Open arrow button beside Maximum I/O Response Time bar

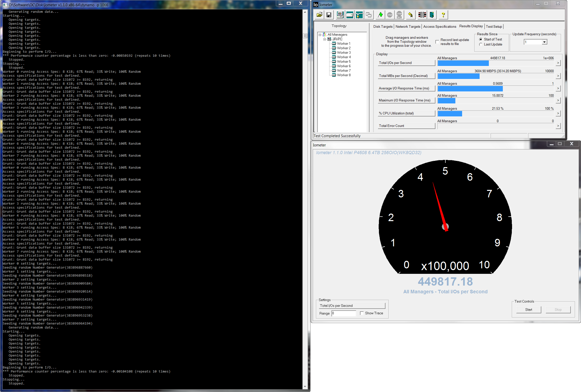pyautogui.click(x=558, y=100)
